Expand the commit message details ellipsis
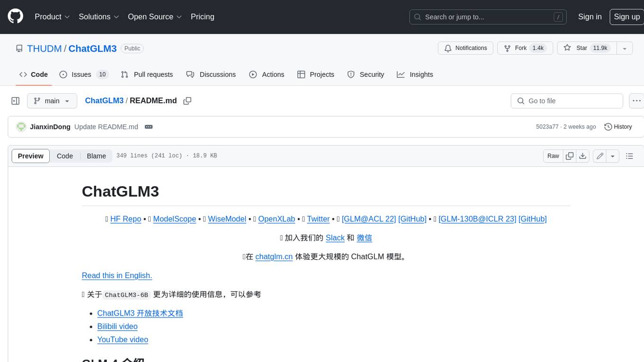 point(149,127)
